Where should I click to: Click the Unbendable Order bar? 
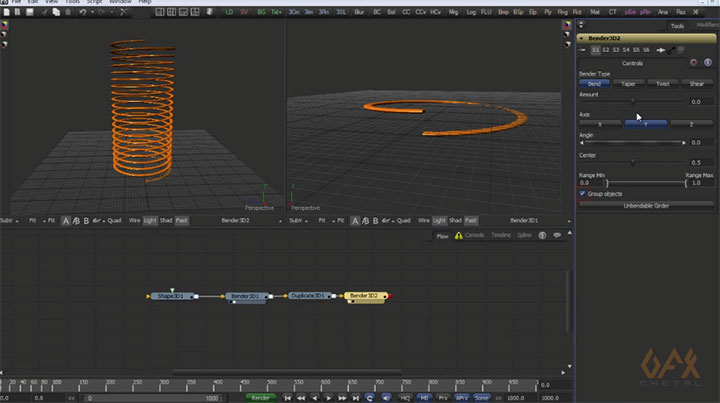coord(646,206)
